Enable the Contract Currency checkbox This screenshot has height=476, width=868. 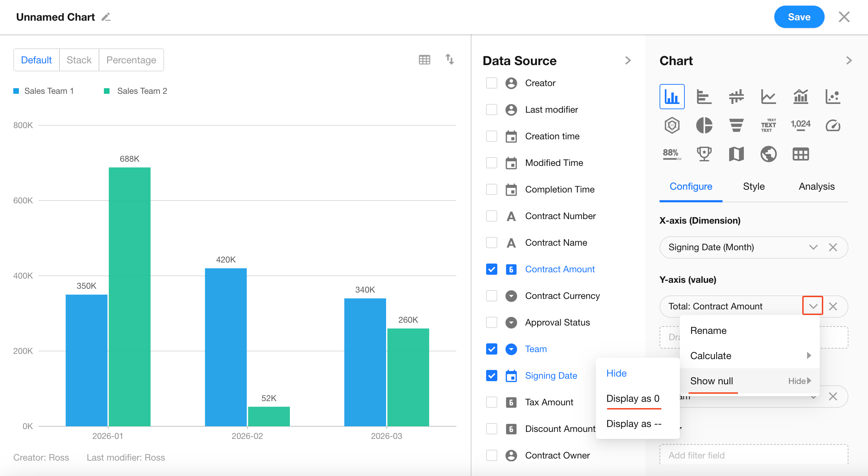coord(492,296)
